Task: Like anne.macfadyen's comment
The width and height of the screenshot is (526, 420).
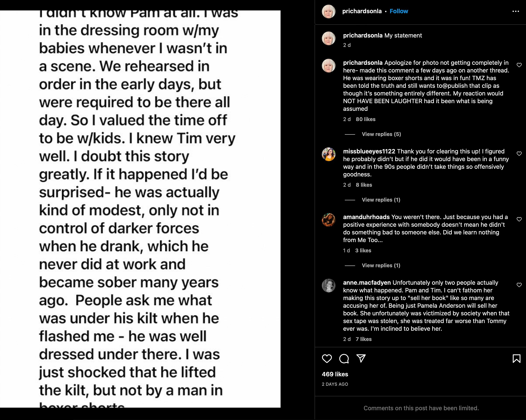Action: [519, 285]
